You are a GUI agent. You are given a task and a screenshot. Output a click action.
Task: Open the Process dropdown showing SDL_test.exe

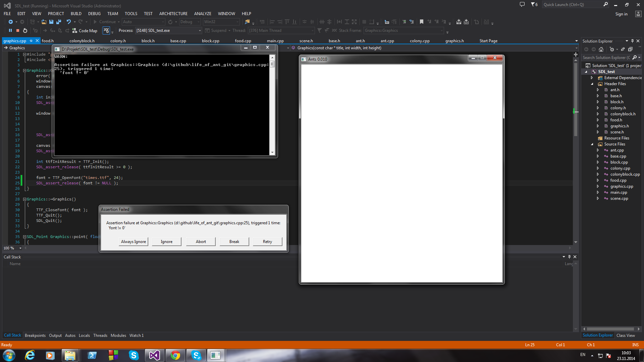200,31
